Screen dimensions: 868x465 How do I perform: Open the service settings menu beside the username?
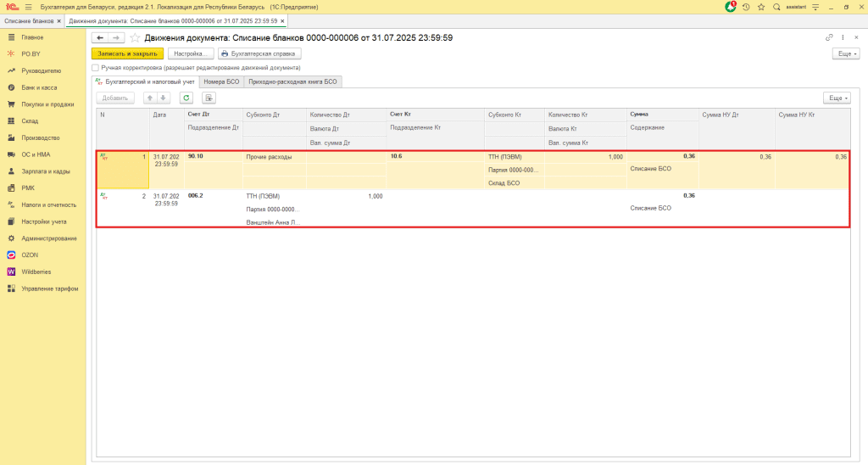(x=815, y=7)
